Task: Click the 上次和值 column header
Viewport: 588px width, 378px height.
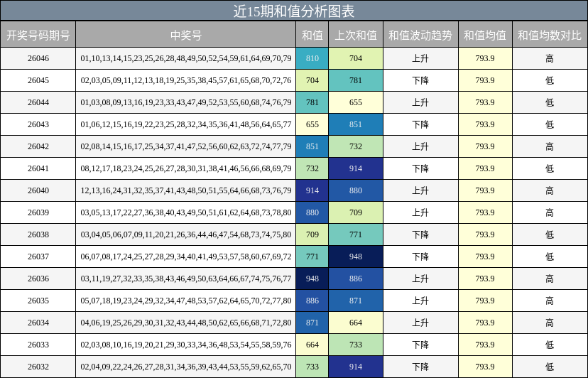Action: [356, 35]
